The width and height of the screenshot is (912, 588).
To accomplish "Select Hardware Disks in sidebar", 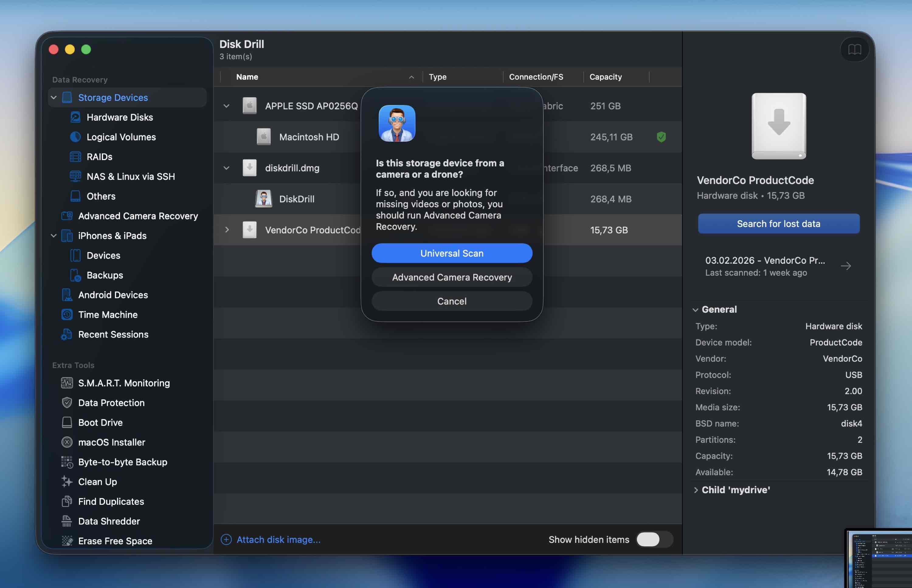I will coord(119,117).
